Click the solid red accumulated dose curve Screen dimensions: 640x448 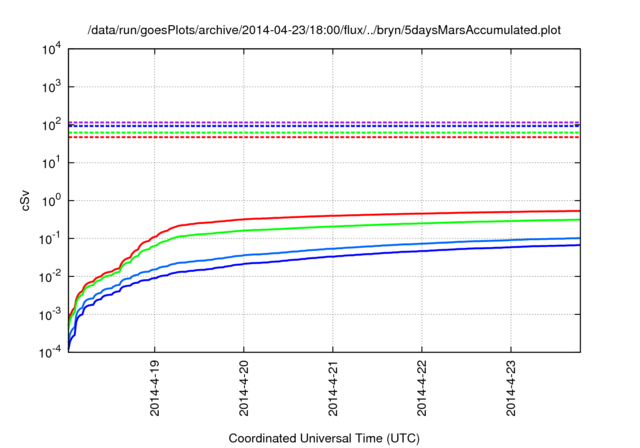click(333, 216)
